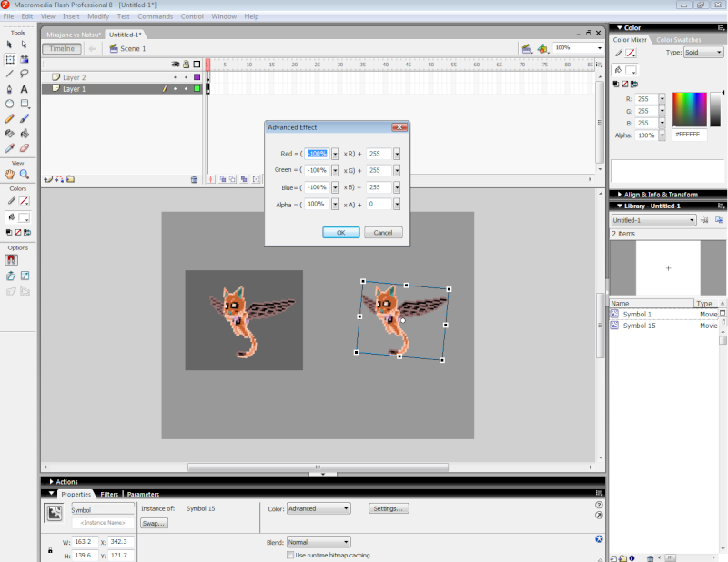
Task: Enable Use runtime bitmap caching checkbox
Action: pos(290,555)
